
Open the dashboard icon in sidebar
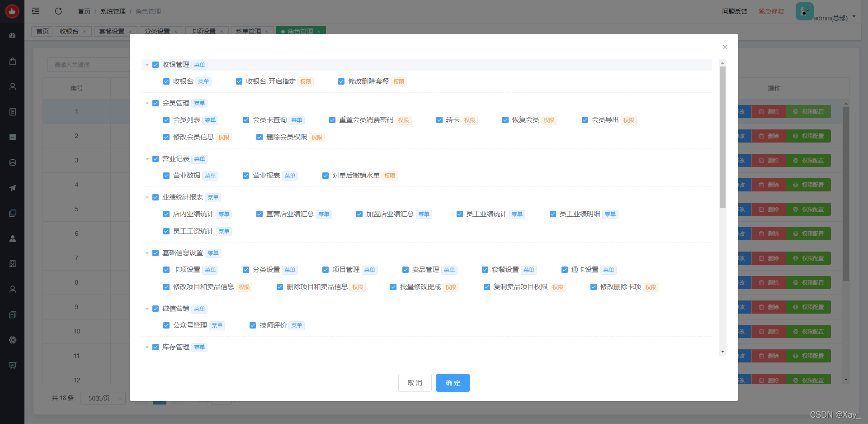[12, 36]
